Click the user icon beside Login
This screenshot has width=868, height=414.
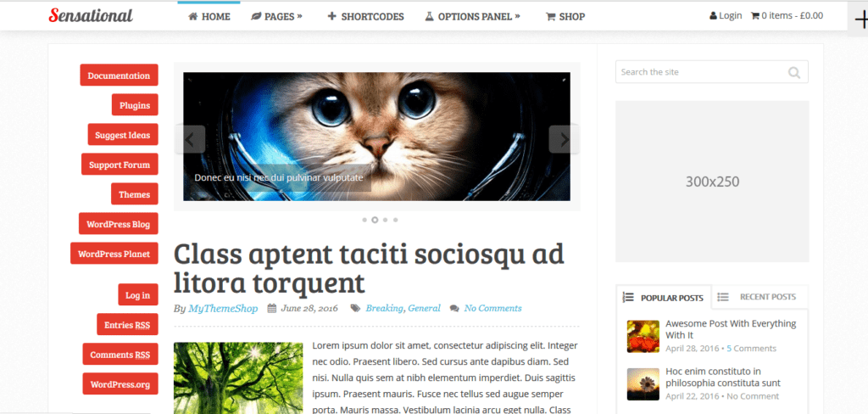point(713,16)
